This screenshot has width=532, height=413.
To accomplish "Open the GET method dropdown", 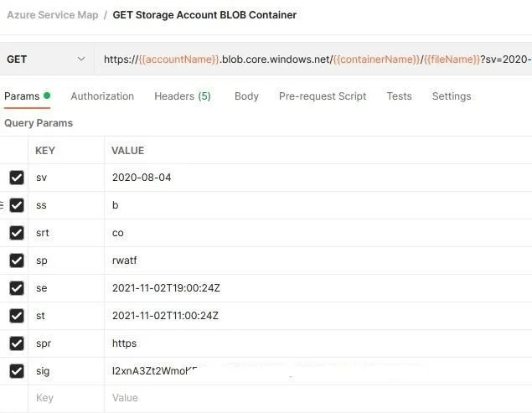I will point(46,59).
